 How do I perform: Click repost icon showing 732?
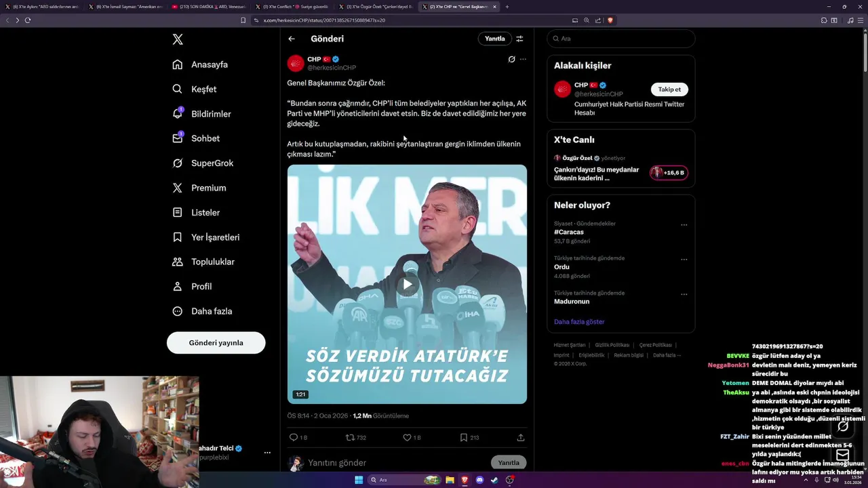[350, 438]
